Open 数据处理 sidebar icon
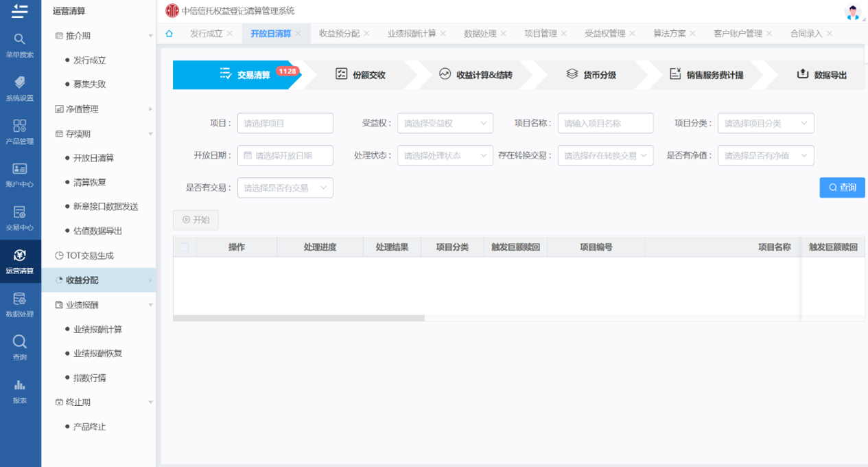The height and width of the screenshot is (467, 868). coord(20,304)
